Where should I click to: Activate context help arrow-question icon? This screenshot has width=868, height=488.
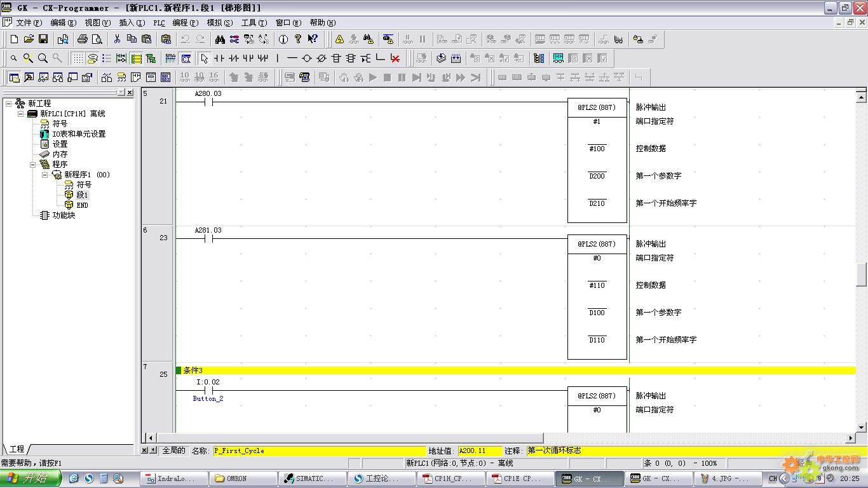tap(312, 39)
